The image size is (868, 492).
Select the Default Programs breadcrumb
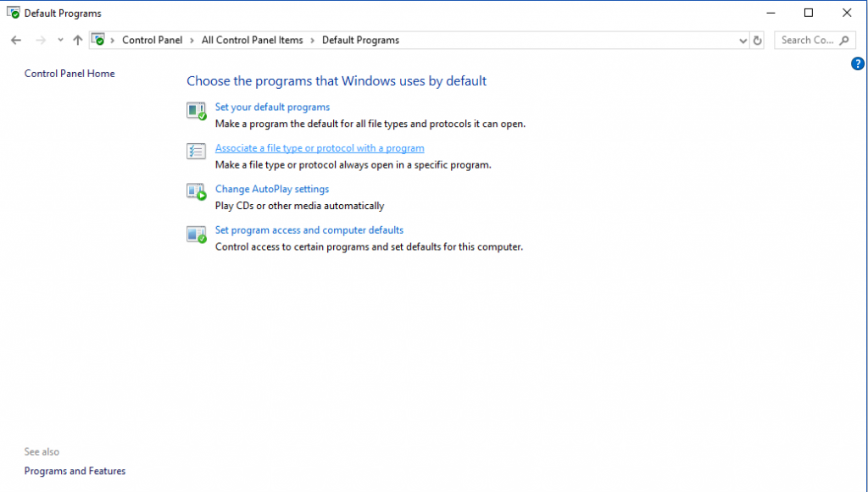point(360,41)
